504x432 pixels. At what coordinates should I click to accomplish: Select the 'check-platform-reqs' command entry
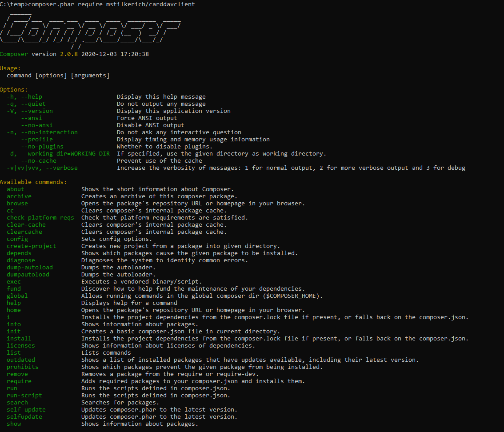point(40,217)
